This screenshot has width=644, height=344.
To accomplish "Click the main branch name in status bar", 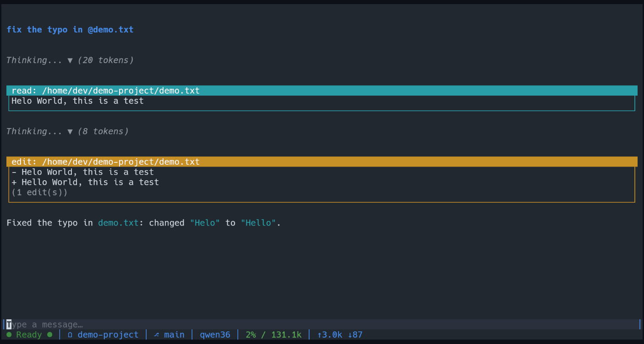I will (x=174, y=335).
